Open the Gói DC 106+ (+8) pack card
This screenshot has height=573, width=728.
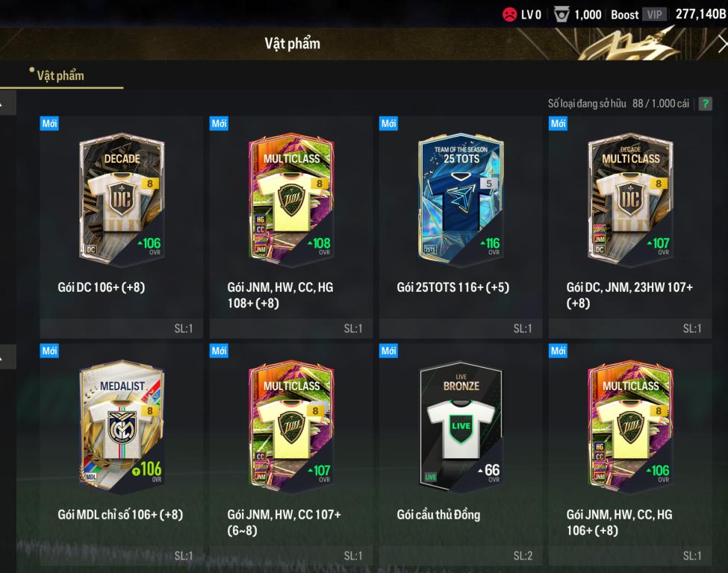121,227
